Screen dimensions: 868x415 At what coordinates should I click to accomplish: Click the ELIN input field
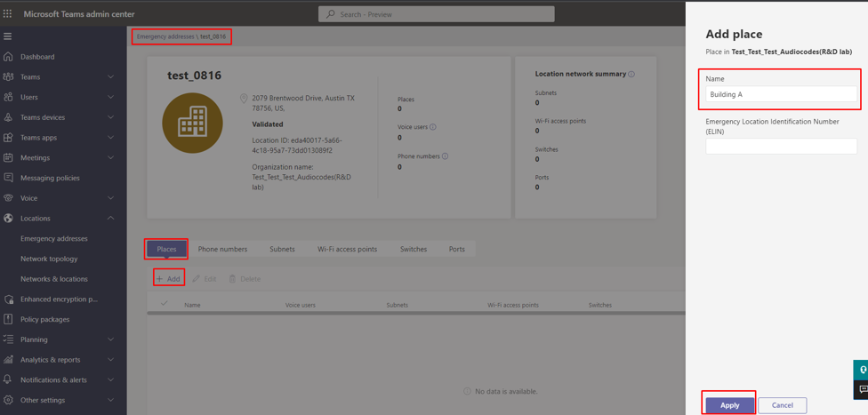(x=781, y=146)
